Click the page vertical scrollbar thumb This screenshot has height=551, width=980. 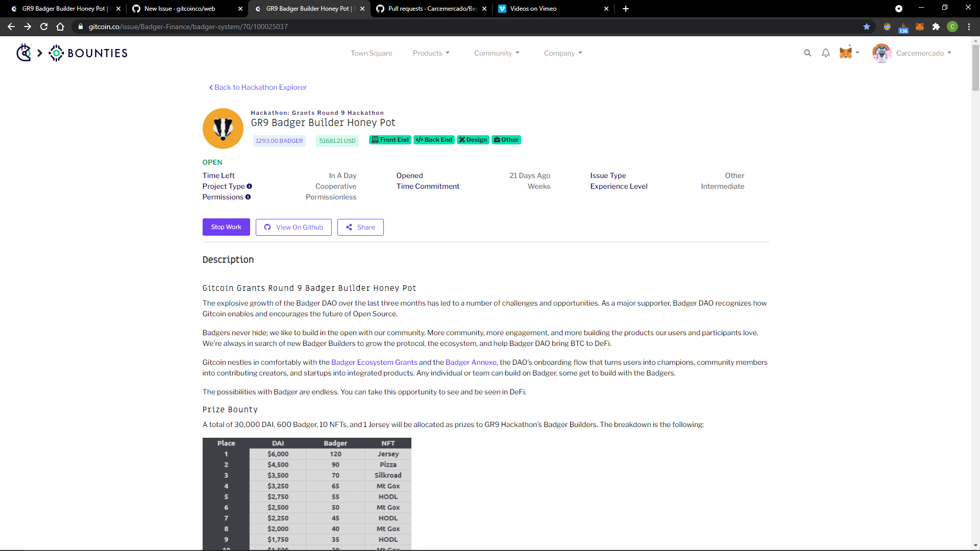[x=975, y=67]
